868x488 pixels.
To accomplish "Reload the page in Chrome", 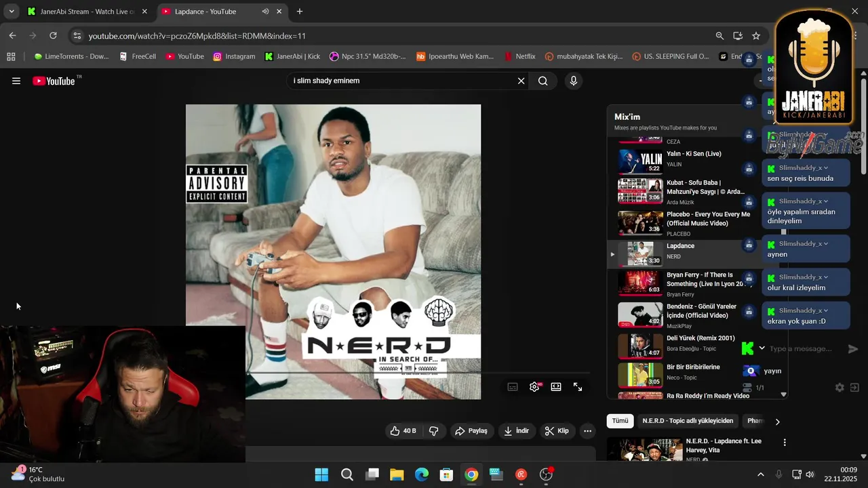I will [x=53, y=35].
